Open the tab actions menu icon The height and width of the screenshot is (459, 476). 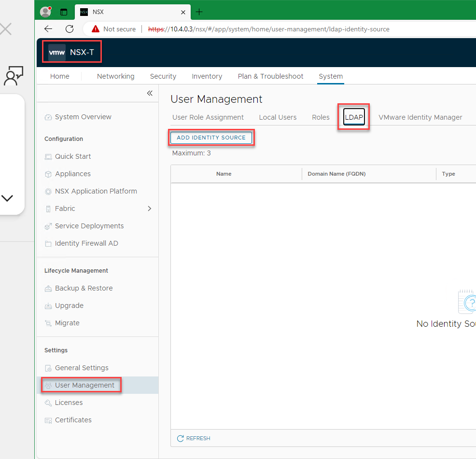63,12
